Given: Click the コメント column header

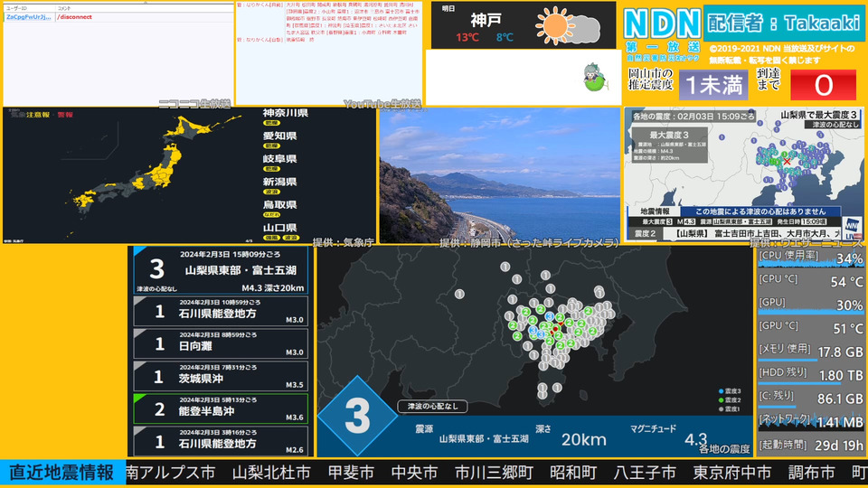Looking at the screenshot, I should click(x=65, y=8).
